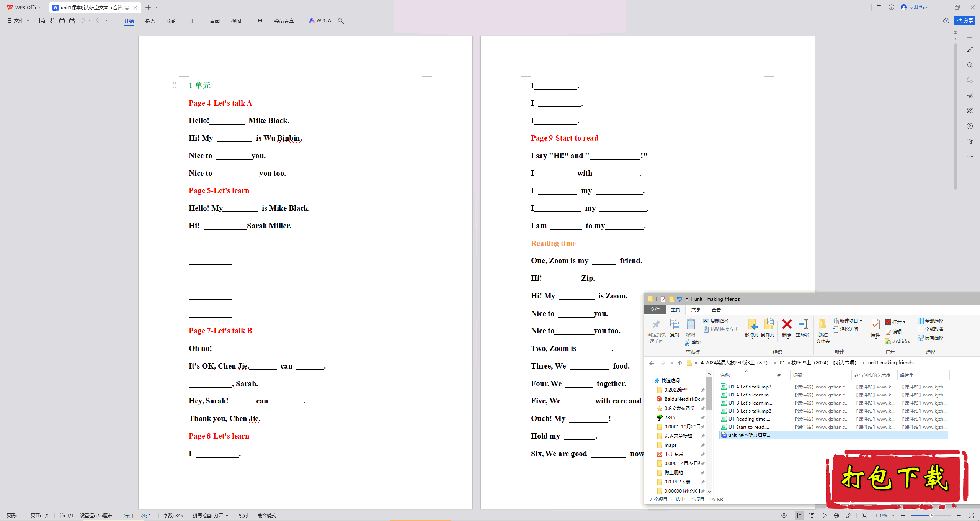Open the cloud sync icon beside Share
The image size is (980, 521).
tap(946, 21)
